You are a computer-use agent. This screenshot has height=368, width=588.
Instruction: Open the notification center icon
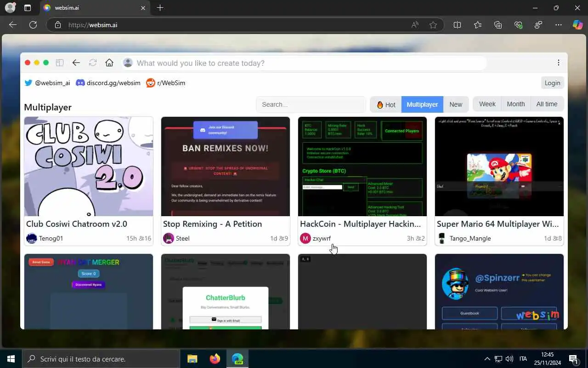[x=573, y=359]
